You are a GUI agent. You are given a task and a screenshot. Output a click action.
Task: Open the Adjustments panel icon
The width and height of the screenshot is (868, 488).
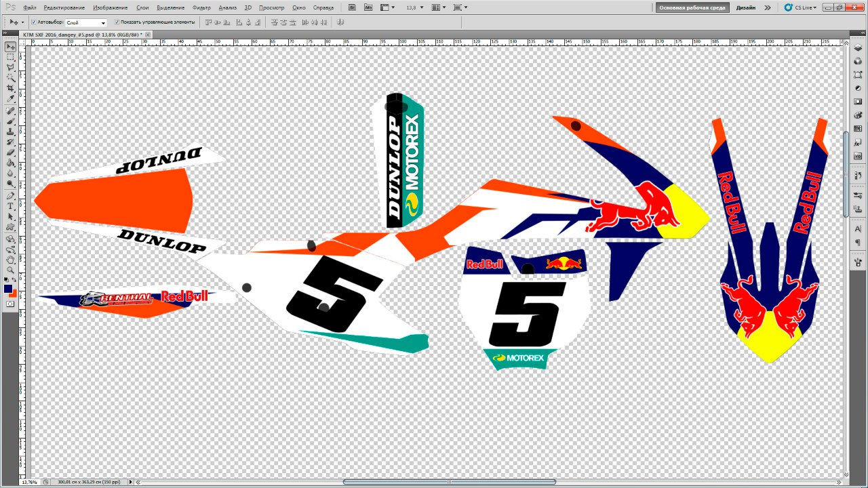pos(858,87)
